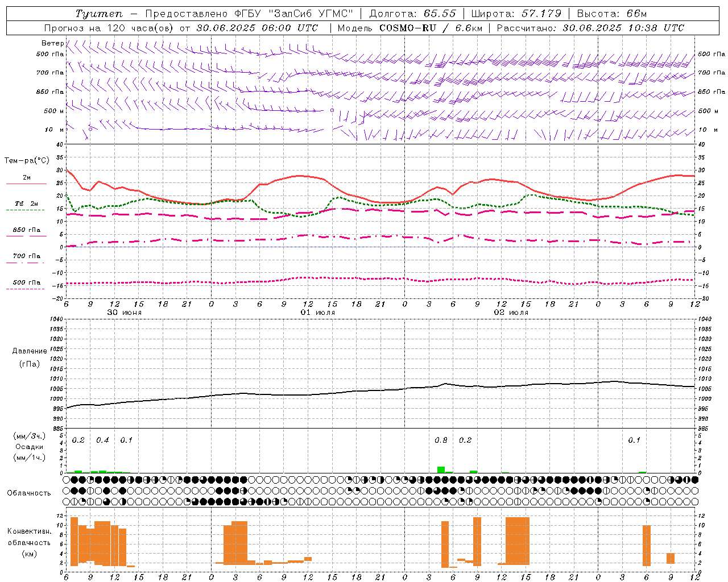The width and height of the screenshot is (728, 582).
Task: Click the "Широта: 57.179" latitude value
Action: coord(516,14)
